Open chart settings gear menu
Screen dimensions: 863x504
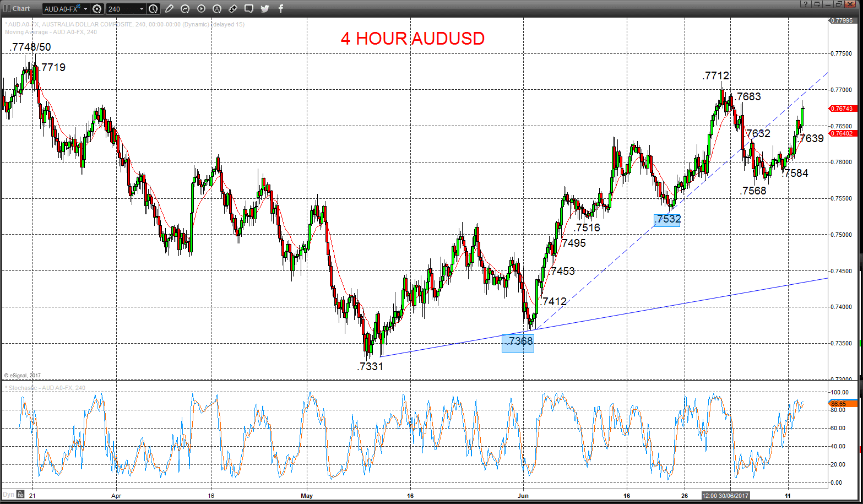click(x=97, y=9)
